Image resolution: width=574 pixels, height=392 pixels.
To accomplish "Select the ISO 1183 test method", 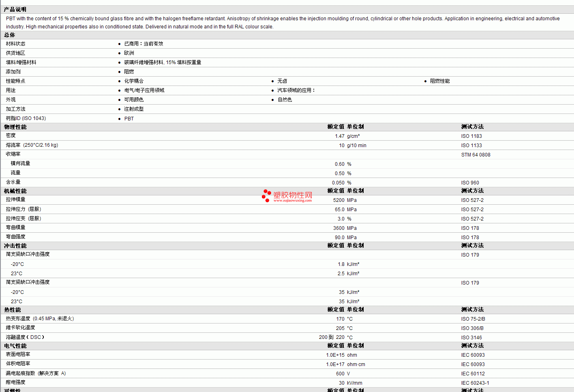I will coord(471,136).
